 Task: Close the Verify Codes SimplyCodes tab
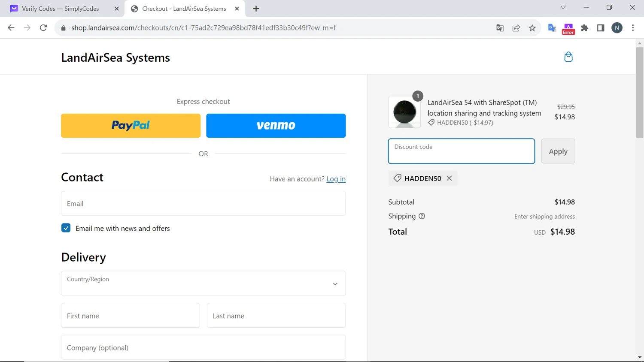click(116, 9)
